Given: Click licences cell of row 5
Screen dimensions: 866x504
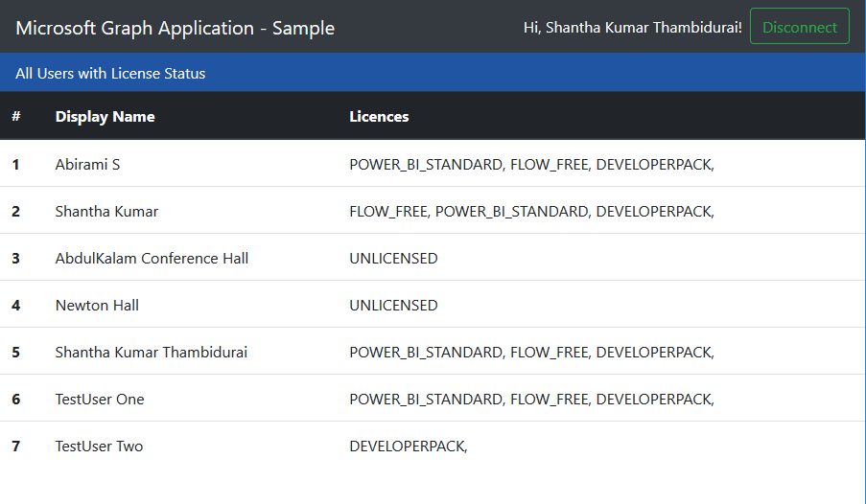Looking at the screenshot, I should (x=532, y=353).
